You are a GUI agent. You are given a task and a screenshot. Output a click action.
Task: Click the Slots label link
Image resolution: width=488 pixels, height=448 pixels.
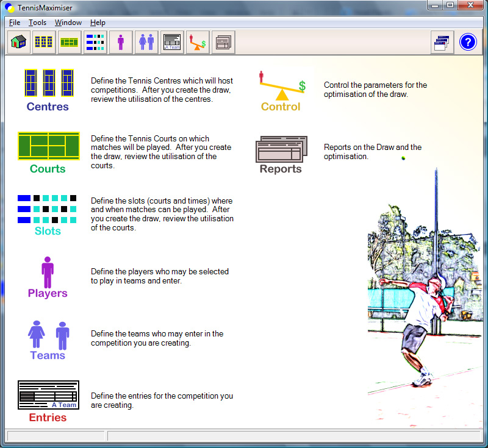click(48, 231)
